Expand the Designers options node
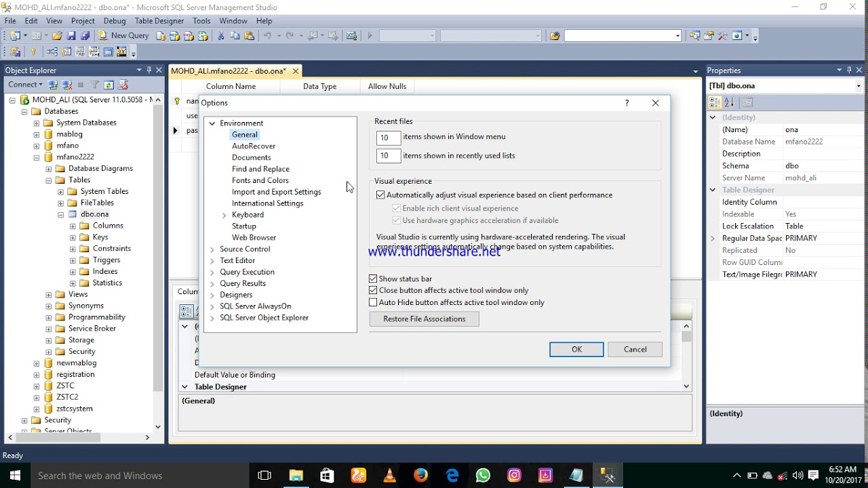Image resolution: width=868 pixels, height=488 pixels. (212, 296)
